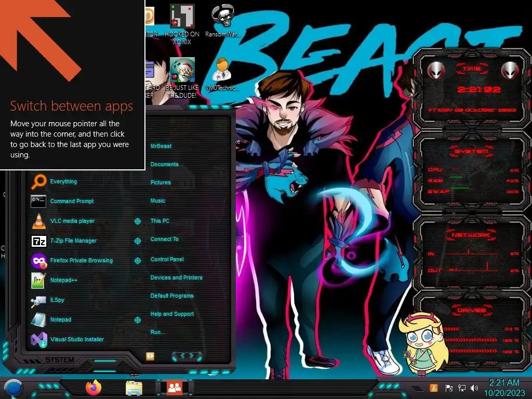
Task: Show hidden tray icons on the taskbar
Action: point(417,389)
